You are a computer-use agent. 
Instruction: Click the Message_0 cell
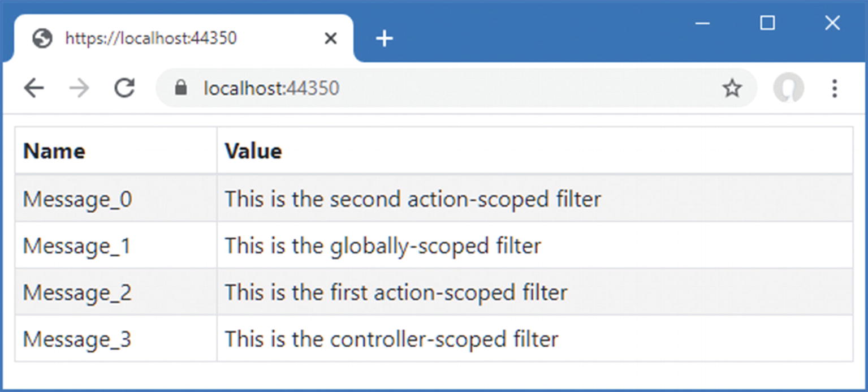point(77,199)
